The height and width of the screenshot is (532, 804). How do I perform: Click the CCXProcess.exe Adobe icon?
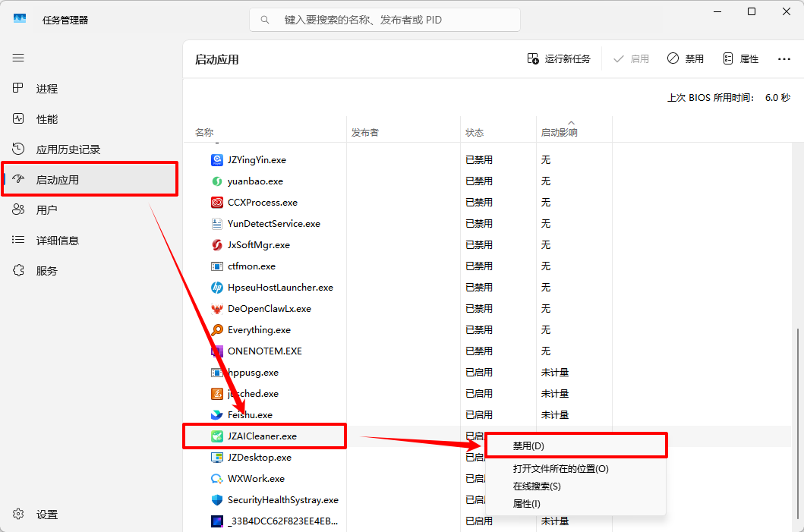point(217,203)
